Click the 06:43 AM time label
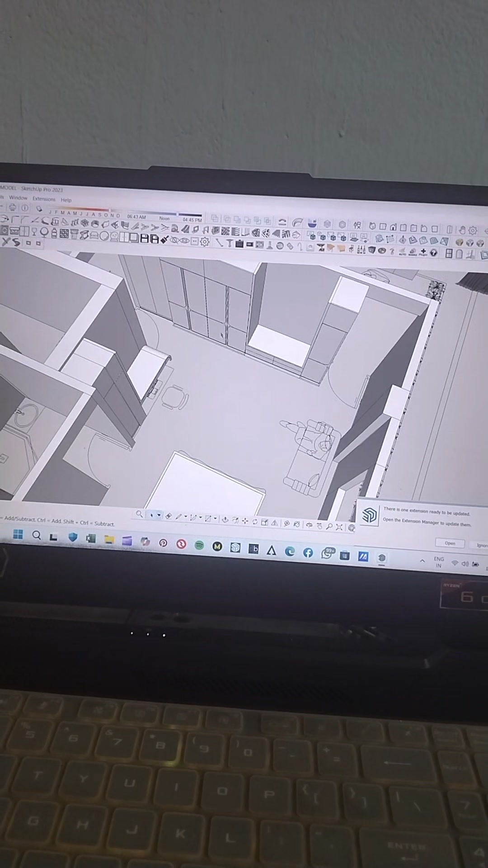This screenshot has height=868, width=488. 136,217
